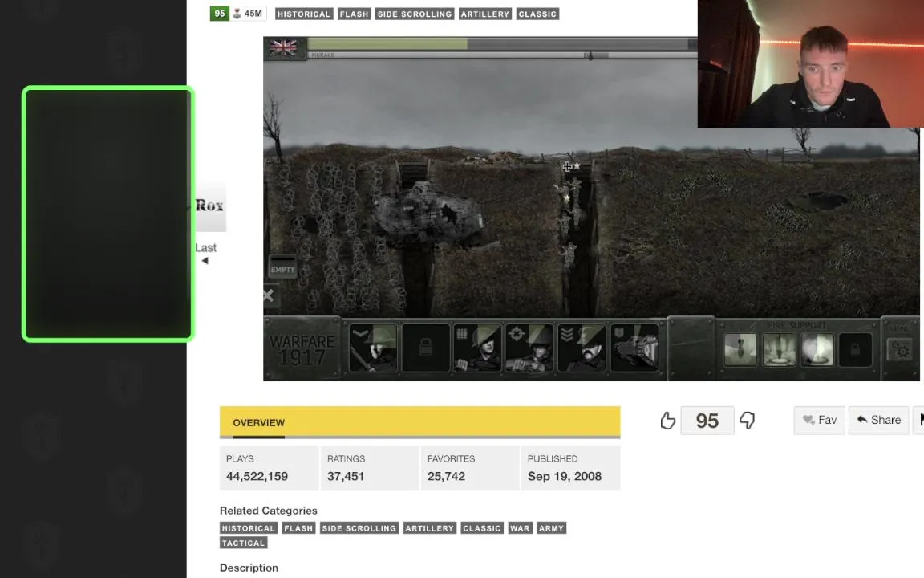
Task: Open ARTILLERY under Related Categories
Action: (x=430, y=528)
